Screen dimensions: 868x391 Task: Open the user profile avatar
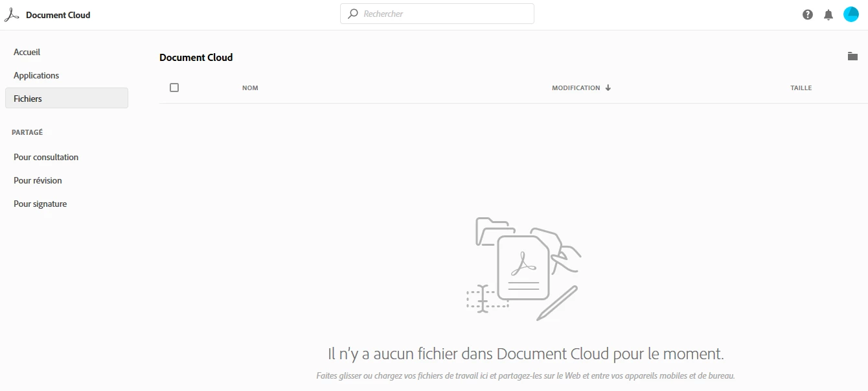tap(851, 14)
